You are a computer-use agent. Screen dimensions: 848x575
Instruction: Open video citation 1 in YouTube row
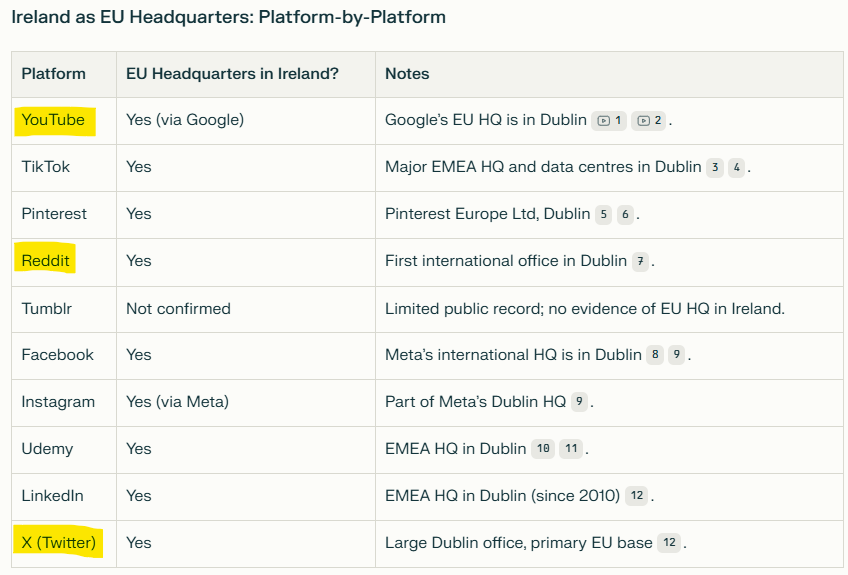tap(609, 121)
